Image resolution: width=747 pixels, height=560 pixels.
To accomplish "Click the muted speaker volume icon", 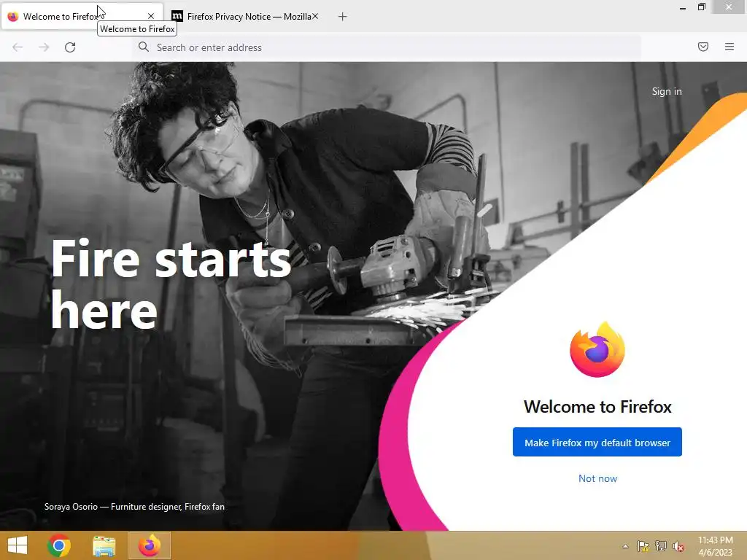I will pos(678,546).
